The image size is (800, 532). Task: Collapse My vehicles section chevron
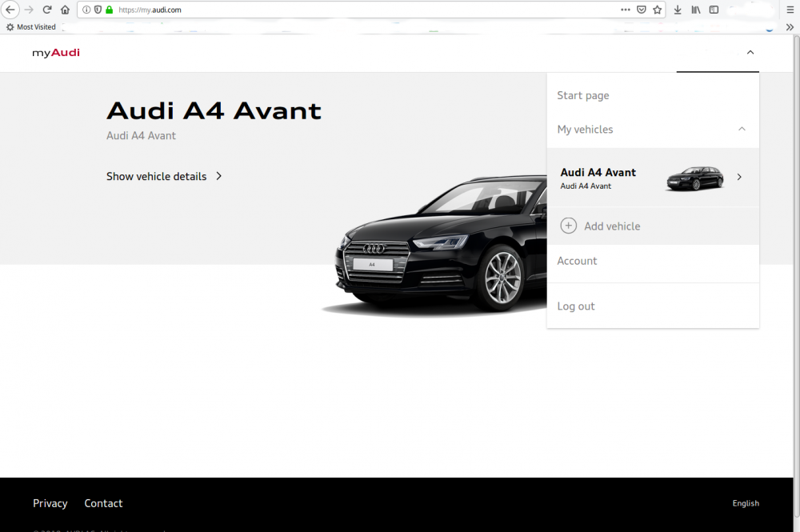coord(742,129)
